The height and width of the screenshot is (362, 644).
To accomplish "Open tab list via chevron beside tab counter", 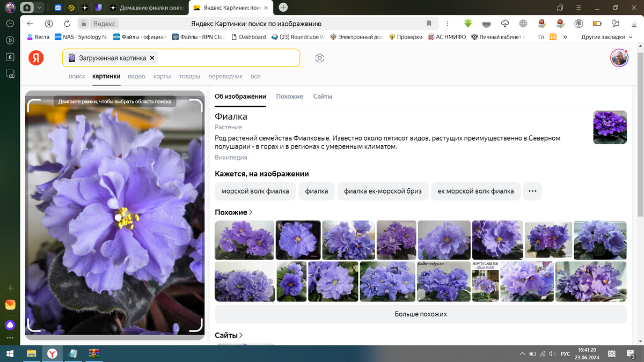I will (39, 8).
